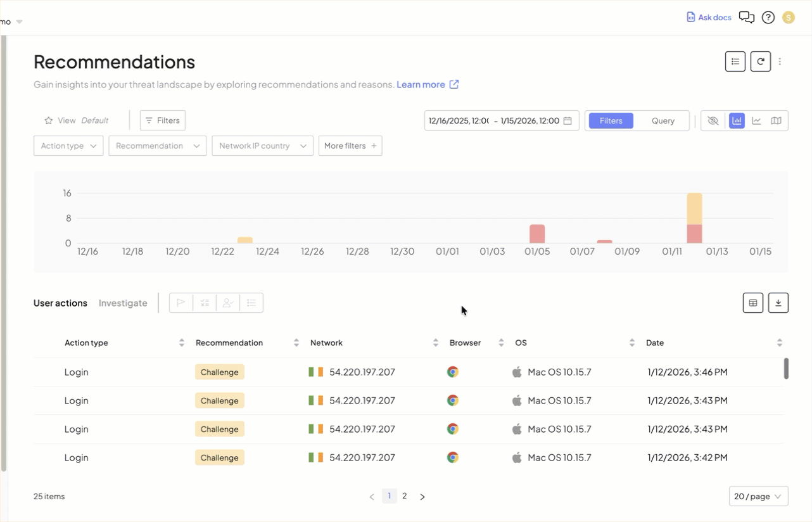The width and height of the screenshot is (812, 522).
Task: Click the table's vertical scrollbar
Action: point(786,369)
